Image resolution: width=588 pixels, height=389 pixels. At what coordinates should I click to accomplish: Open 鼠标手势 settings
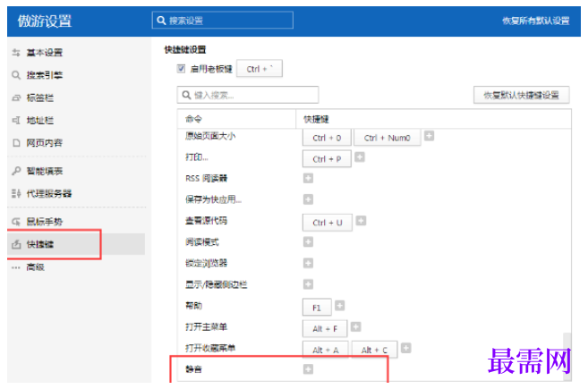point(44,222)
